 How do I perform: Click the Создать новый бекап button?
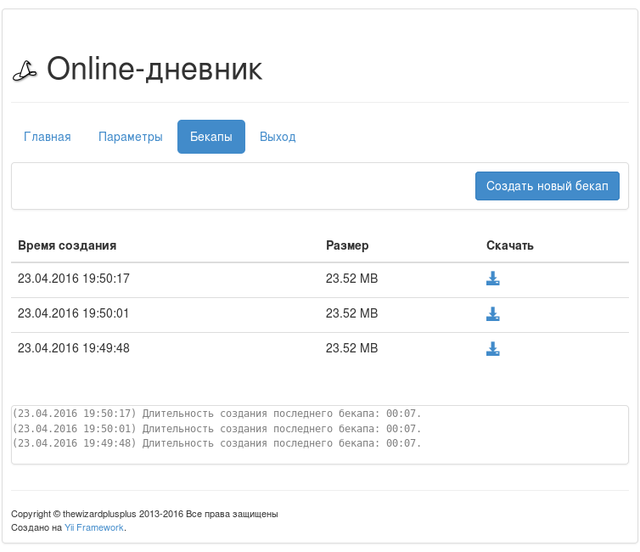click(547, 186)
